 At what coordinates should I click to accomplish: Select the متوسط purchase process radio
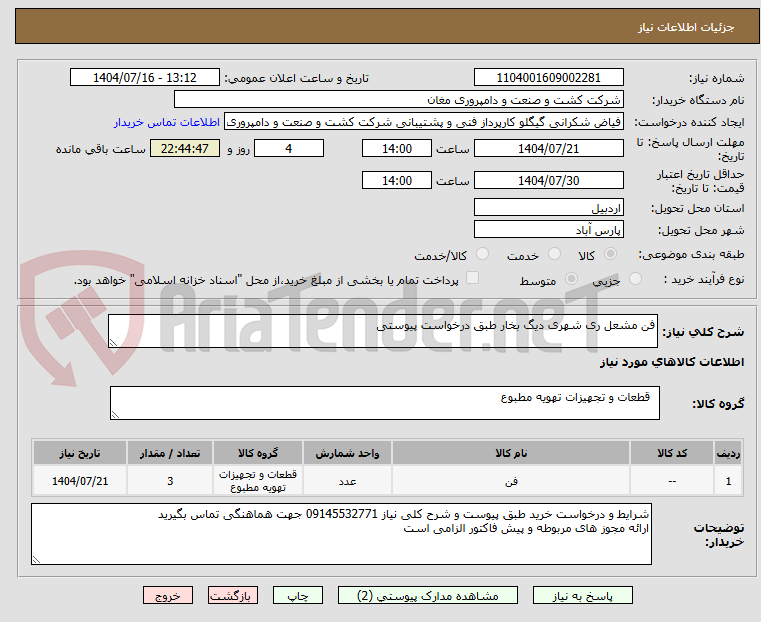tap(572, 279)
